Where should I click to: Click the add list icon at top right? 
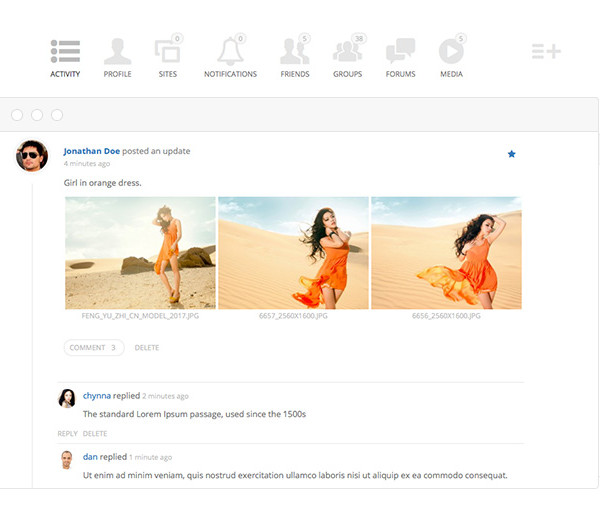pos(546,51)
